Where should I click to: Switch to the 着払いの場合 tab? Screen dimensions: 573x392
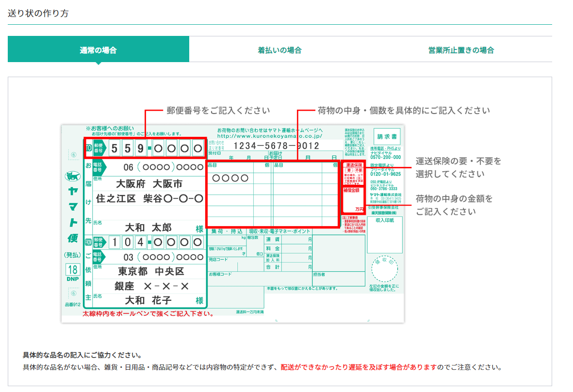(x=279, y=50)
